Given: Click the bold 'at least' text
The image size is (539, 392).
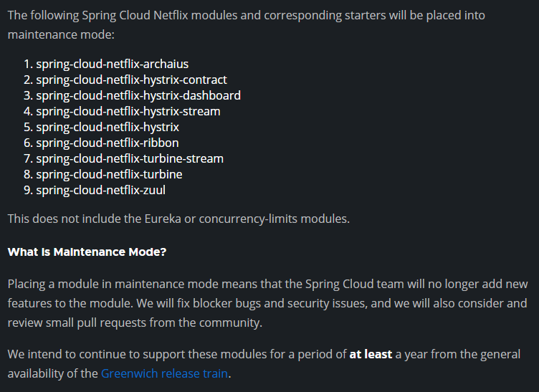Looking at the screenshot, I should (x=371, y=354).
